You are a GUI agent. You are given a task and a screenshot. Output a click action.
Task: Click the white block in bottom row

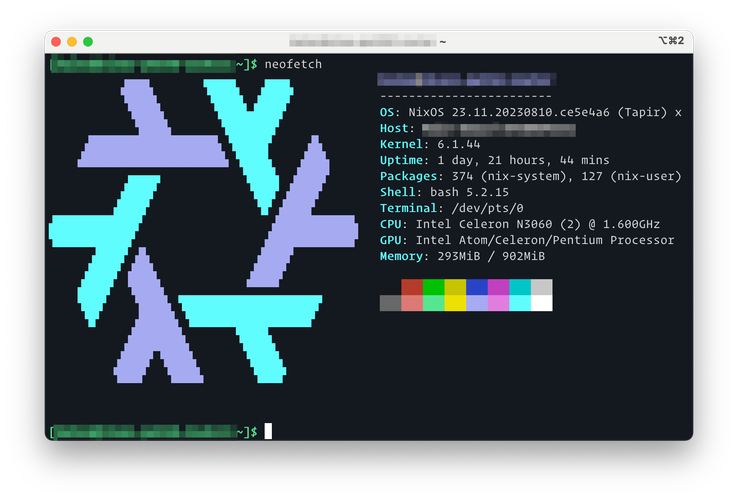click(x=542, y=303)
